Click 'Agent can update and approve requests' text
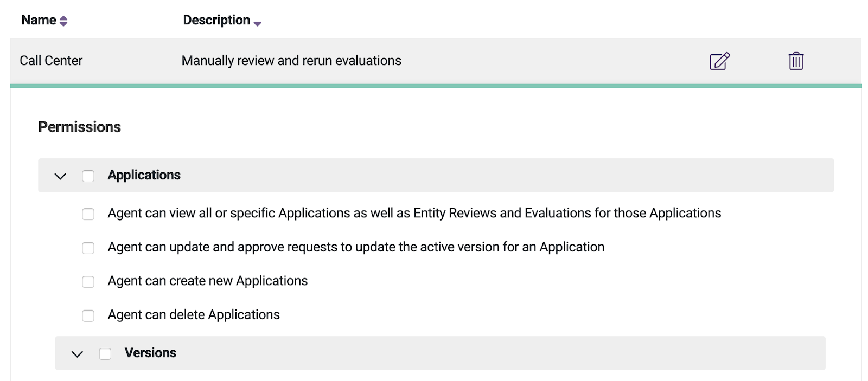 pos(356,247)
